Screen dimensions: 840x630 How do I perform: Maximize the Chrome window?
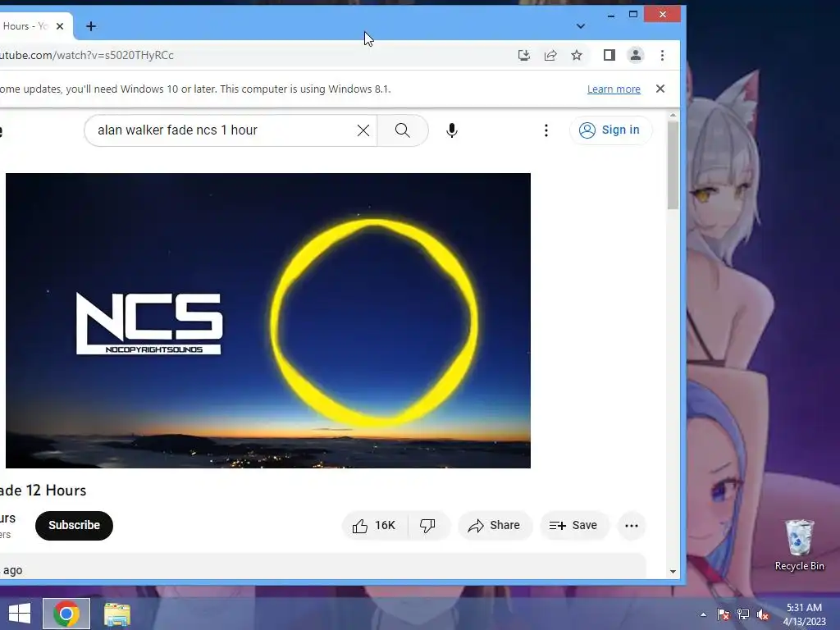[x=633, y=15]
